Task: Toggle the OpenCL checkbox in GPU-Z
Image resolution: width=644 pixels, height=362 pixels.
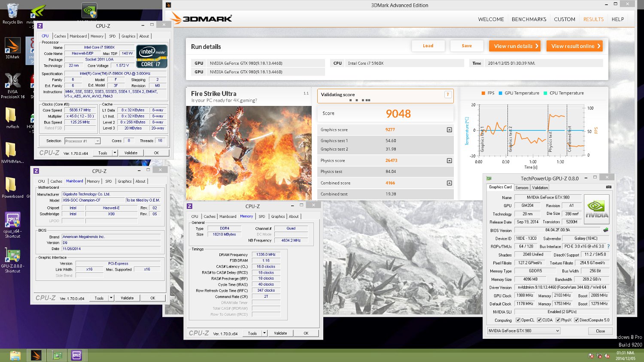Action: coord(518,320)
